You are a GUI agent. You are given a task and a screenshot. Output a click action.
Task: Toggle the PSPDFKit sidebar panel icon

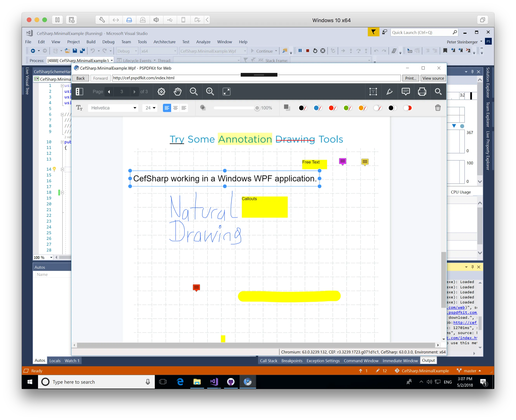click(x=79, y=91)
